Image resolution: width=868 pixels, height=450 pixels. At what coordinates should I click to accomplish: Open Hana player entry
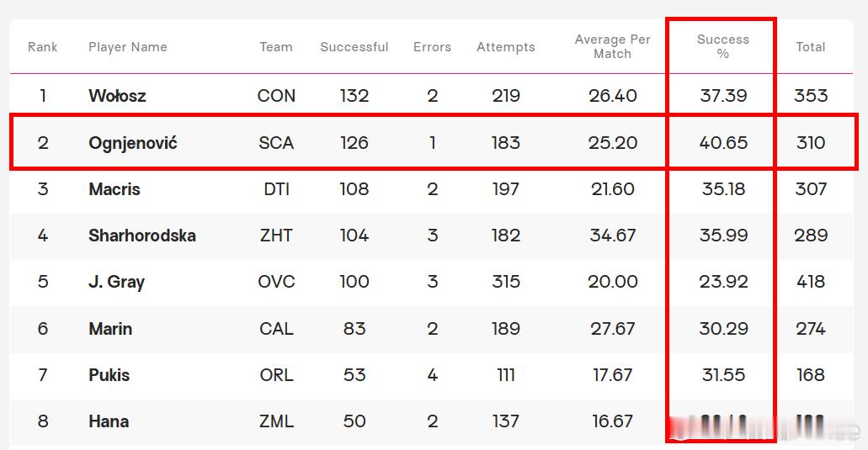pos(109,421)
